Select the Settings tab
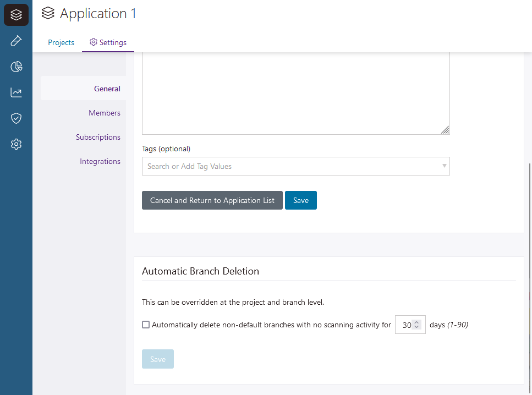532x395 pixels. tap(108, 42)
